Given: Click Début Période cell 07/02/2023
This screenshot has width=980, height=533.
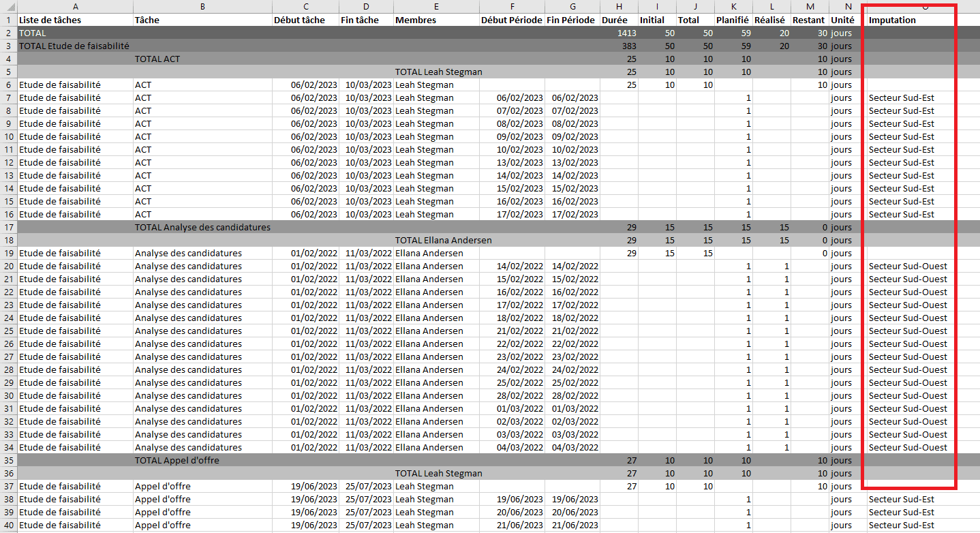Looking at the screenshot, I should 512,110.
